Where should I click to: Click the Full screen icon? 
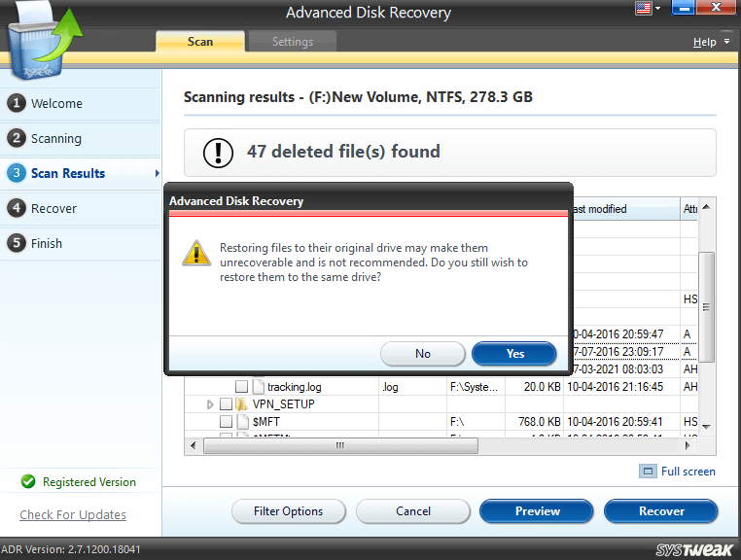pos(648,472)
